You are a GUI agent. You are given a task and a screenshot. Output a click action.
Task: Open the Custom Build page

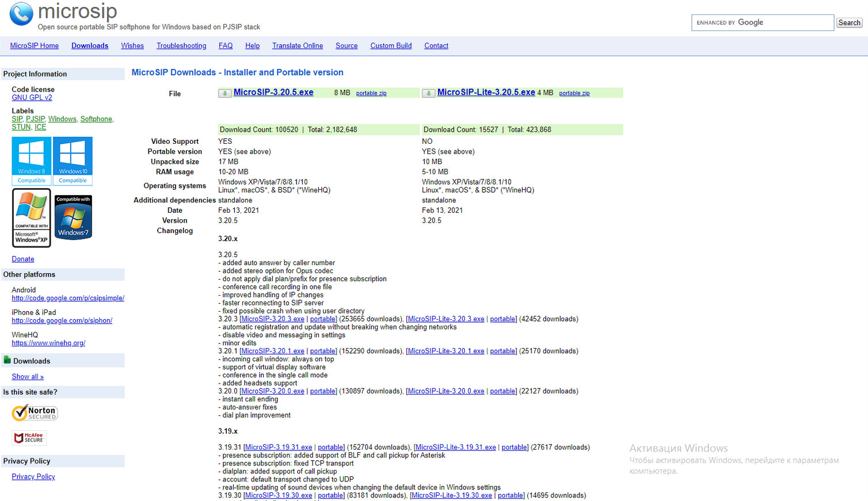[x=391, y=46]
